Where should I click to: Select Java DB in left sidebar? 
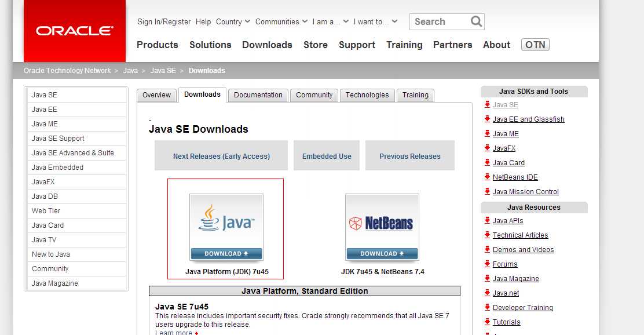(76, 196)
